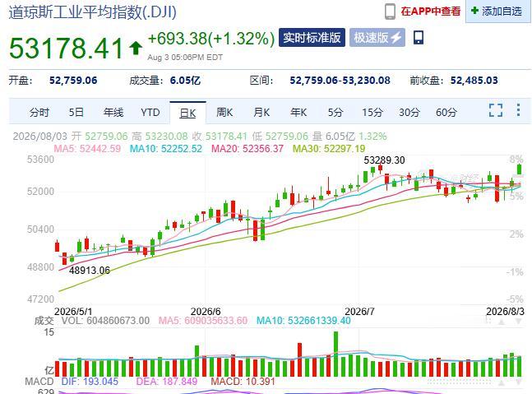Select the 15分 chart tab

(x=372, y=113)
